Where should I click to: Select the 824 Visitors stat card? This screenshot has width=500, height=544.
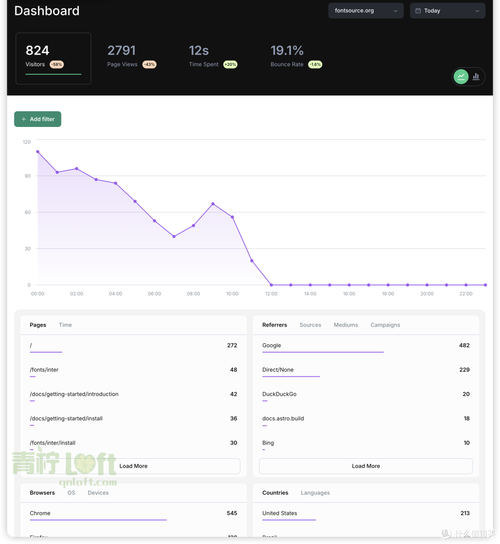(53, 58)
